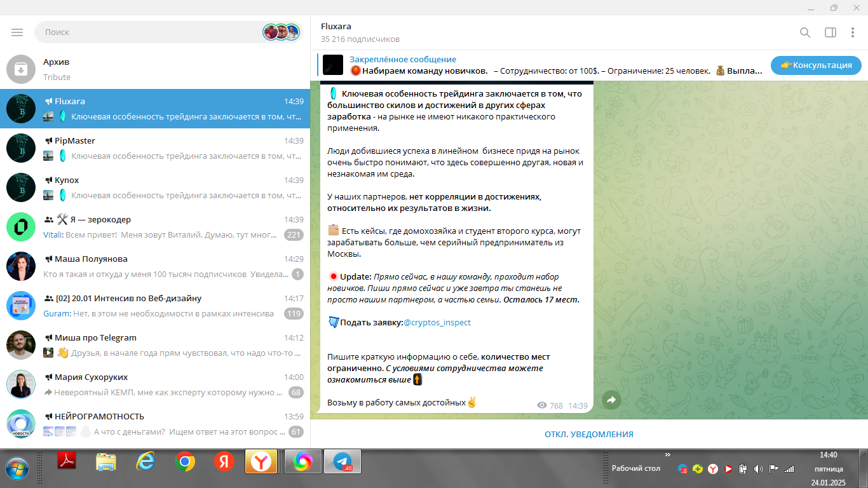Click unread badge 1 on Маша Полуянова
The width and height of the screenshot is (868, 488).
click(x=297, y=274)
